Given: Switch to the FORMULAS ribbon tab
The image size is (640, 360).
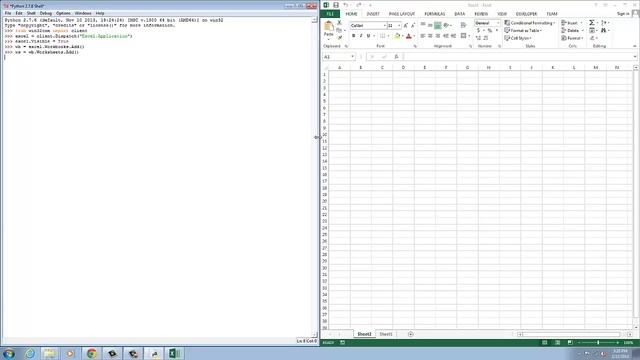Looking at the screenshot, I should [x=435, y=14].
